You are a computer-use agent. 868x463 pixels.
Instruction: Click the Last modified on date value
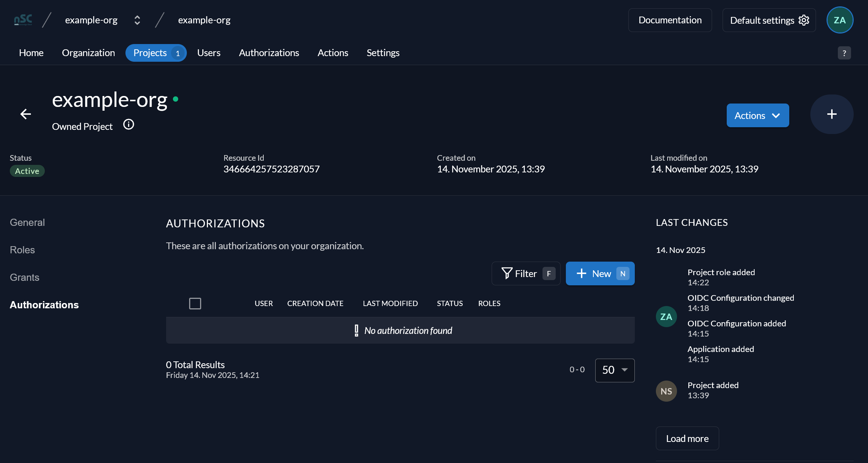(x=704, y=169)
